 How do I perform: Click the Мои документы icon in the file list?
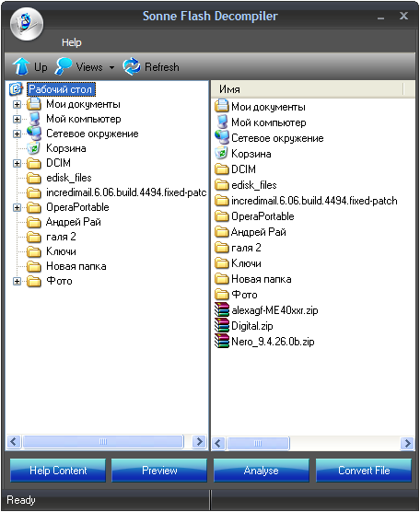click(222, 107)
